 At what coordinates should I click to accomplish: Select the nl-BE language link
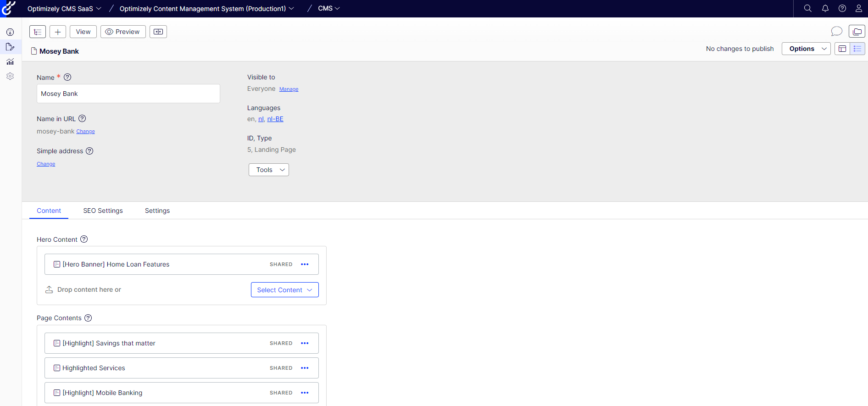[x=275, y=119]
